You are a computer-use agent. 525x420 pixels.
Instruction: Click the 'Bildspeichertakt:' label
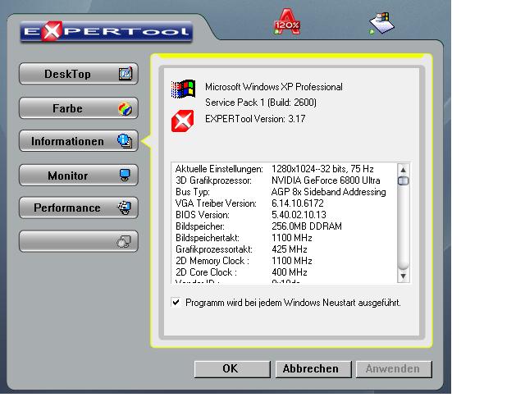pyautogui.click(x=208, y=238)
